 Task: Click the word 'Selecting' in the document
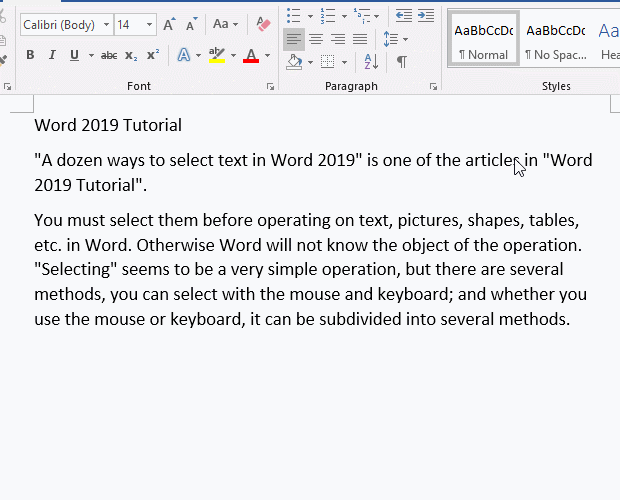76,270
